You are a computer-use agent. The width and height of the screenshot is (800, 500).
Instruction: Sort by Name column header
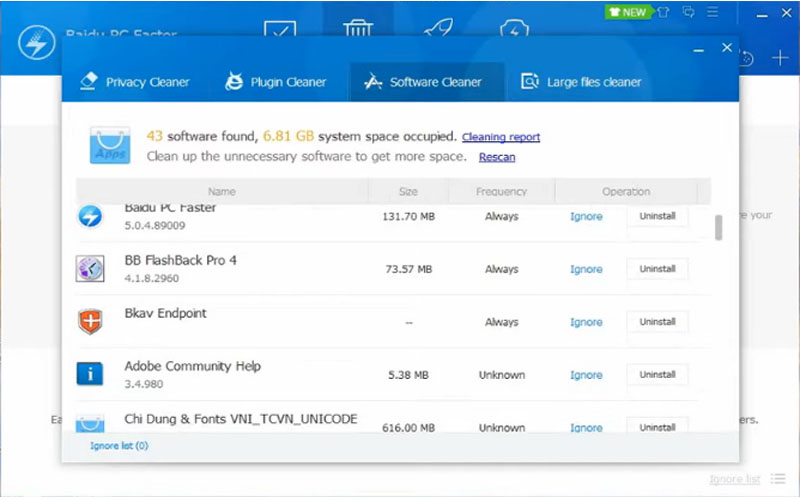221,192
